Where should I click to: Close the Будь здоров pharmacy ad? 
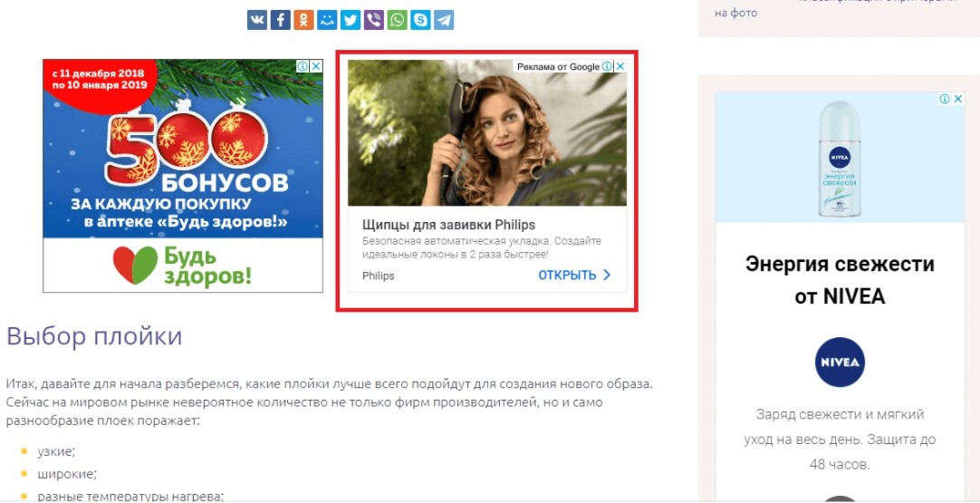point(316,65)
